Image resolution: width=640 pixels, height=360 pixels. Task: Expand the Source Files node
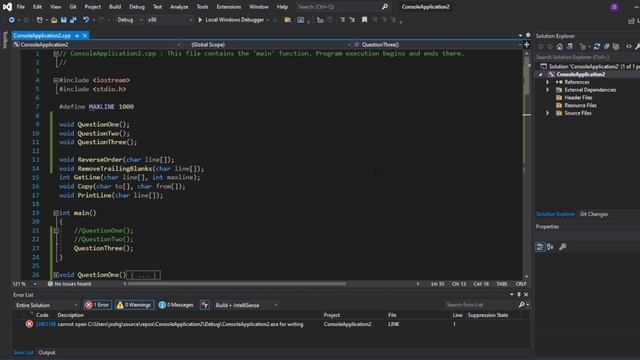pos(548,113)
